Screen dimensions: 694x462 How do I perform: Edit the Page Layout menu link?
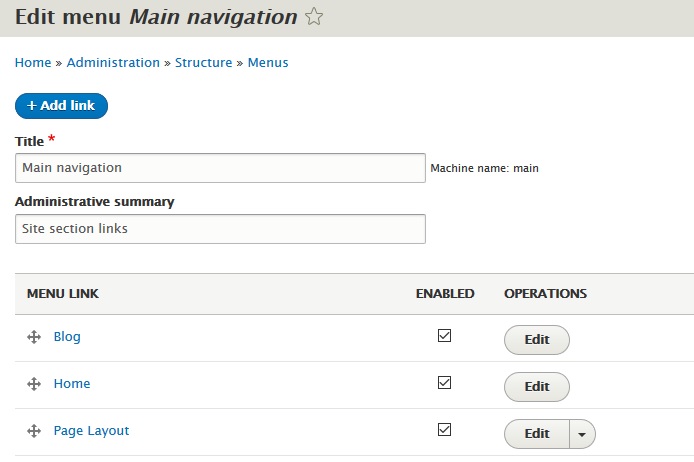[537, 434]
